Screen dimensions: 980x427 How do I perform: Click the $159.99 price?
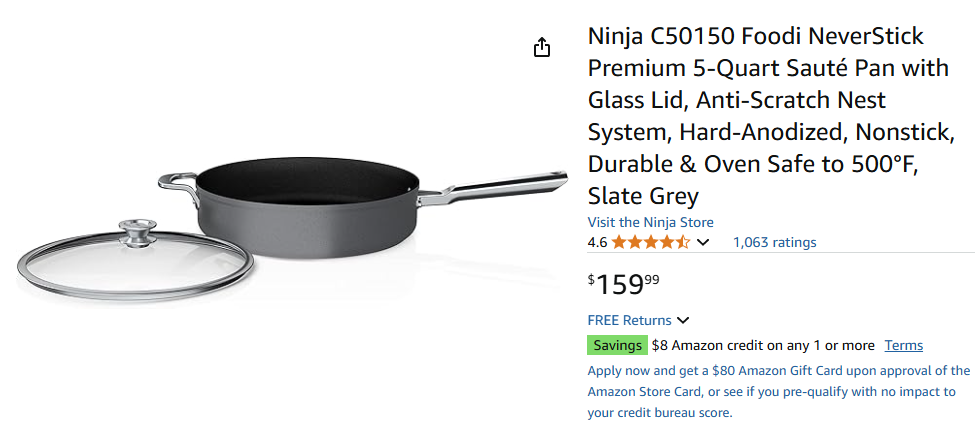[x=624, y=284]
